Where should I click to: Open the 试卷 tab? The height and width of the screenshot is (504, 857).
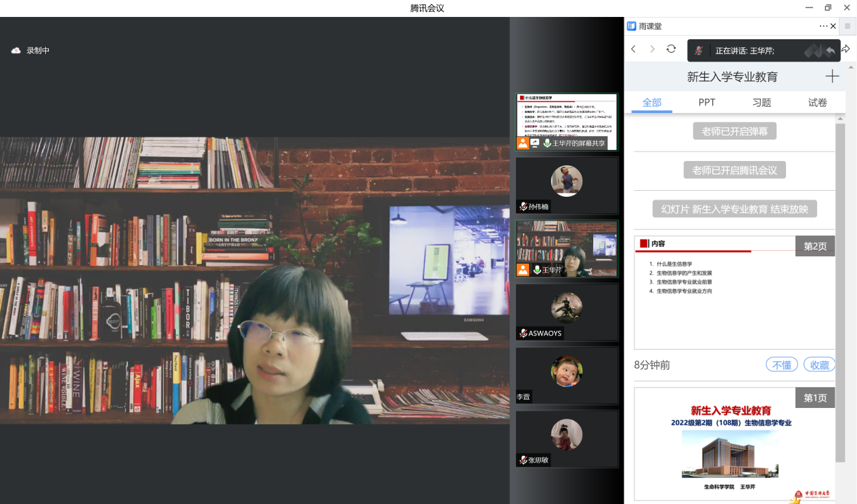click(x=817, y=102)
